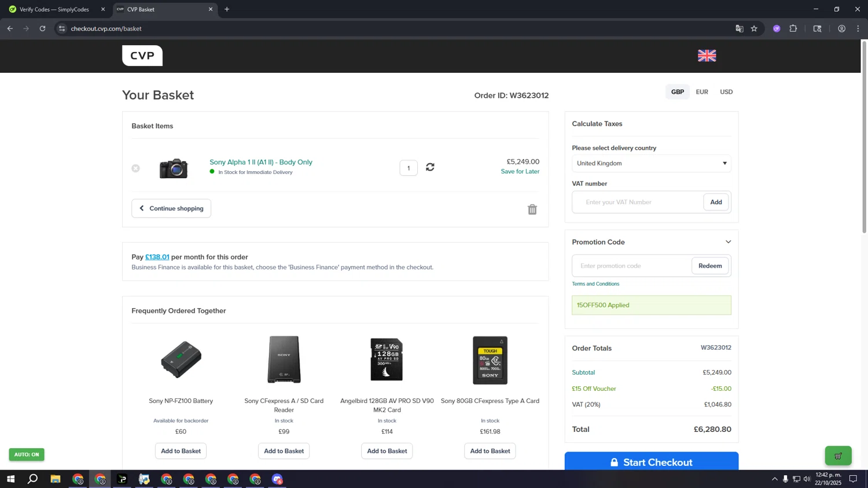Empty basket with the trash icon

[x=532, y=209]
